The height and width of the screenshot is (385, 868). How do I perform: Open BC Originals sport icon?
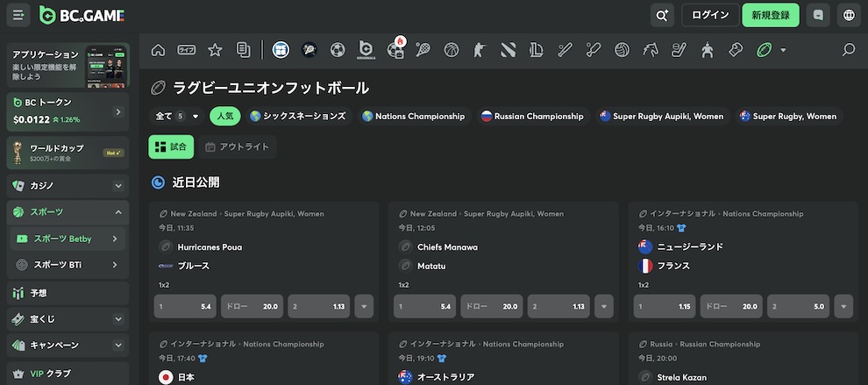[x=366, y=50]
